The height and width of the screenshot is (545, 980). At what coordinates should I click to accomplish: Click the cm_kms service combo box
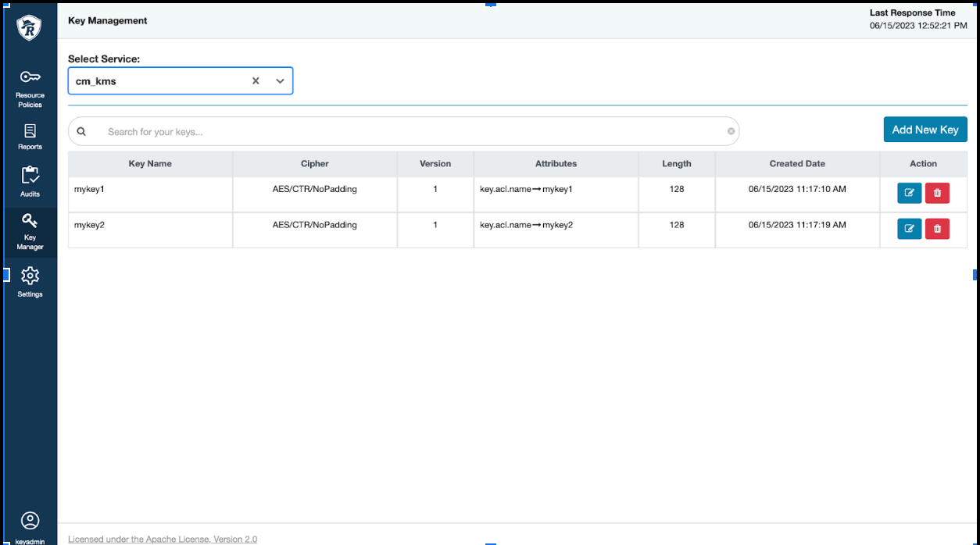tap(156, 81)
